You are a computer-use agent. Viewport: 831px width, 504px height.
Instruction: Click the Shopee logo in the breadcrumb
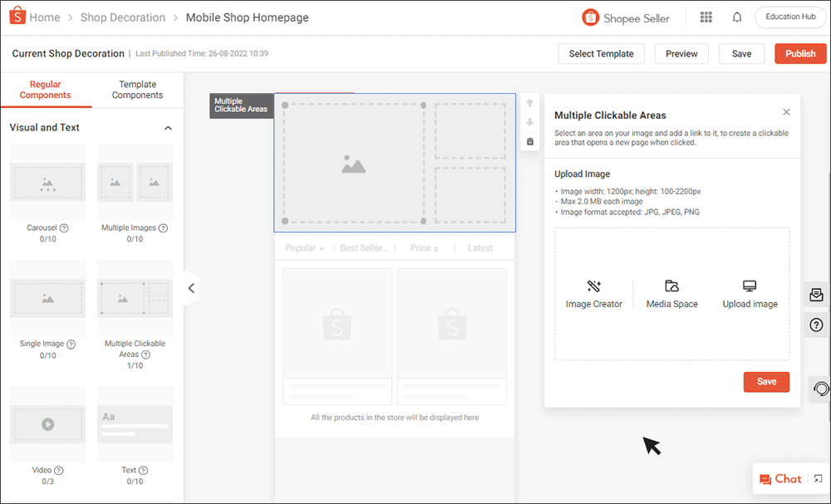[x=17, y=17]
